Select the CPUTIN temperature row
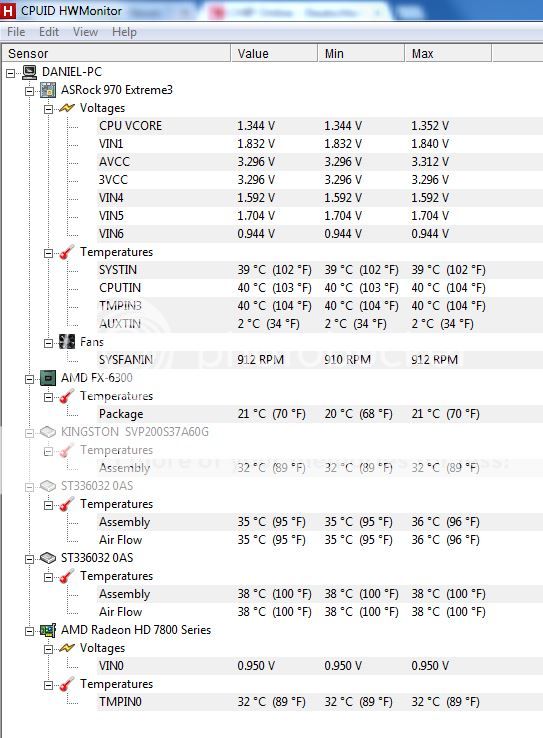543x738 pixels. click(319, 288)
